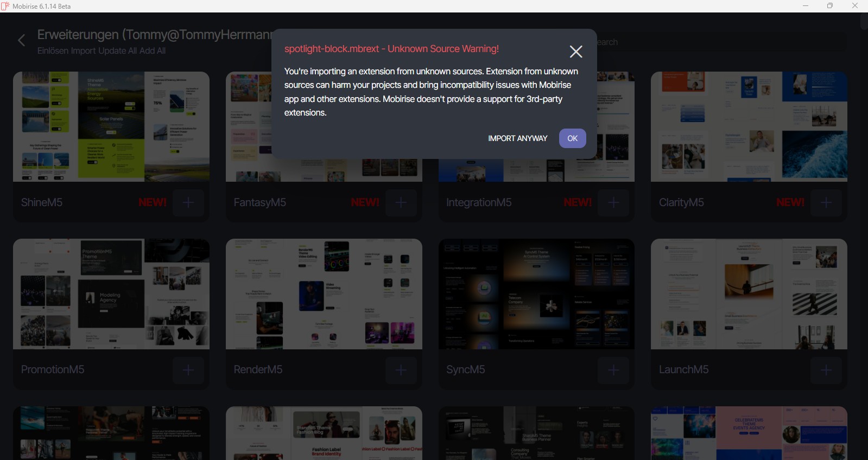Add the PromotionM5 theme with plus icon

pos(188,369)
